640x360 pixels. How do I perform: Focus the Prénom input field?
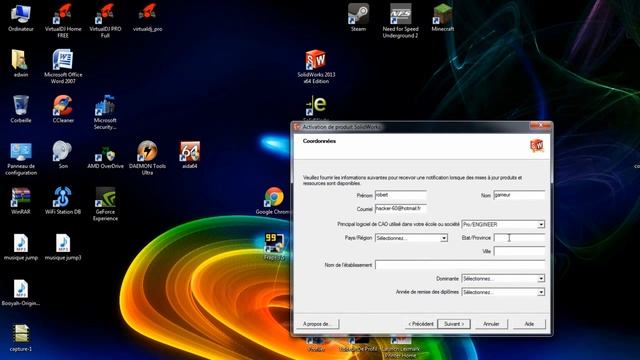click(401, 195)
